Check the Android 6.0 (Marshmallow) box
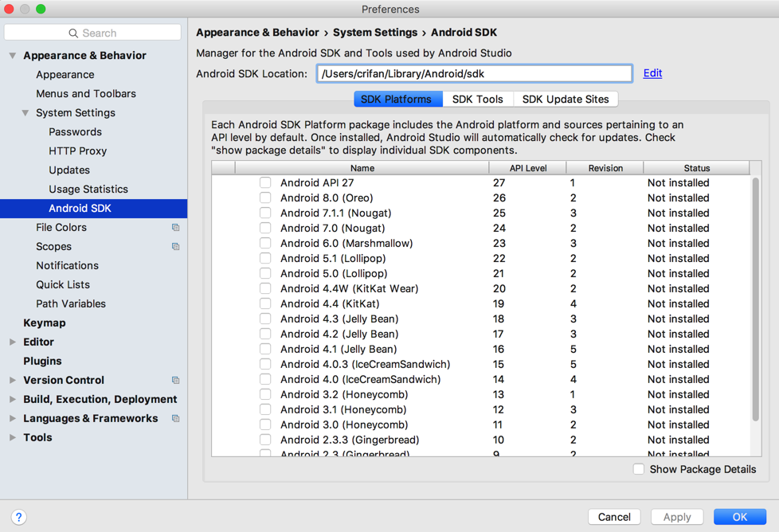The image size is (779, 532). 265,244
